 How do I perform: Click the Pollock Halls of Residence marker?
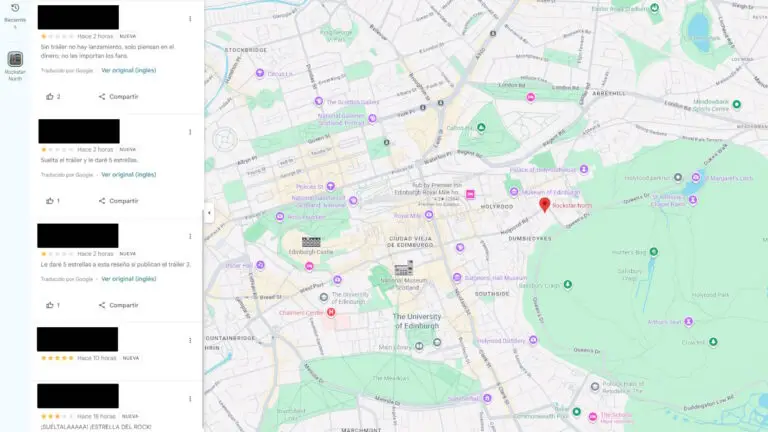tap(595, 387)
